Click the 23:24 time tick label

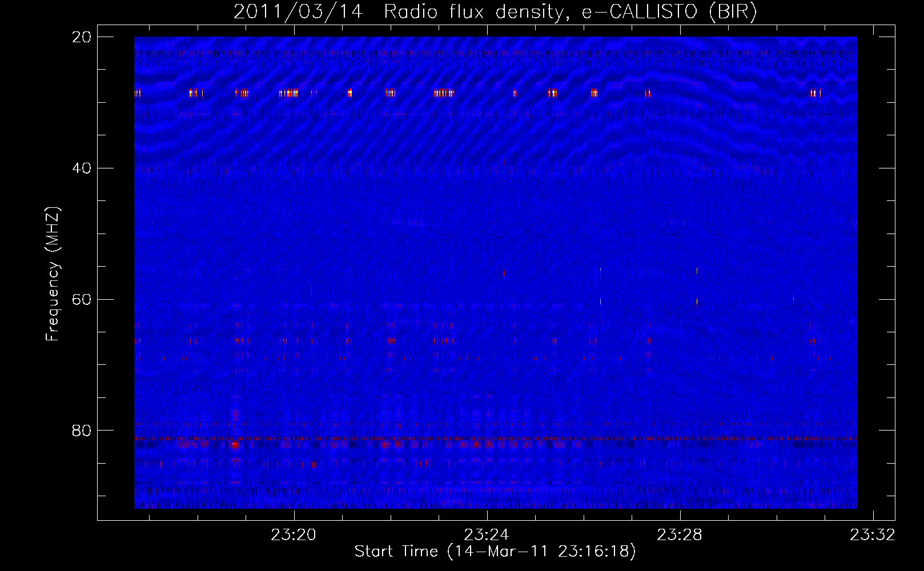487,535
